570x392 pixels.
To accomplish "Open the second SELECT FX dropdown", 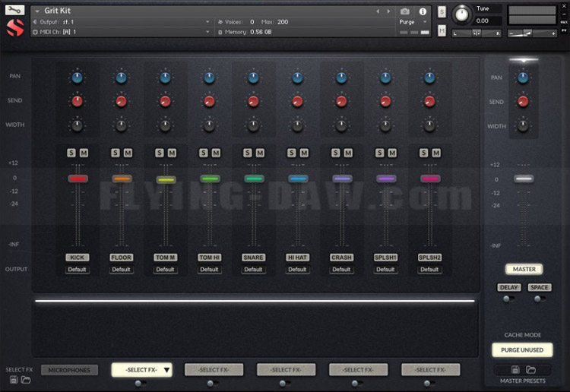I will (x=214, y=370).
